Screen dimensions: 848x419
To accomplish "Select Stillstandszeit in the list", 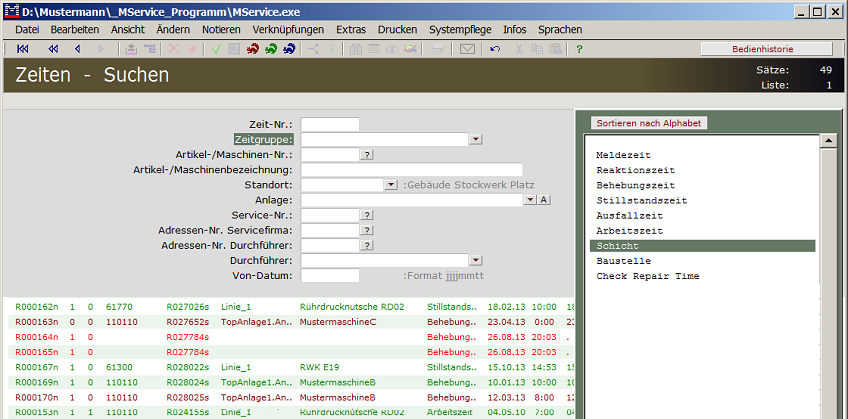I will coord(642,201).
